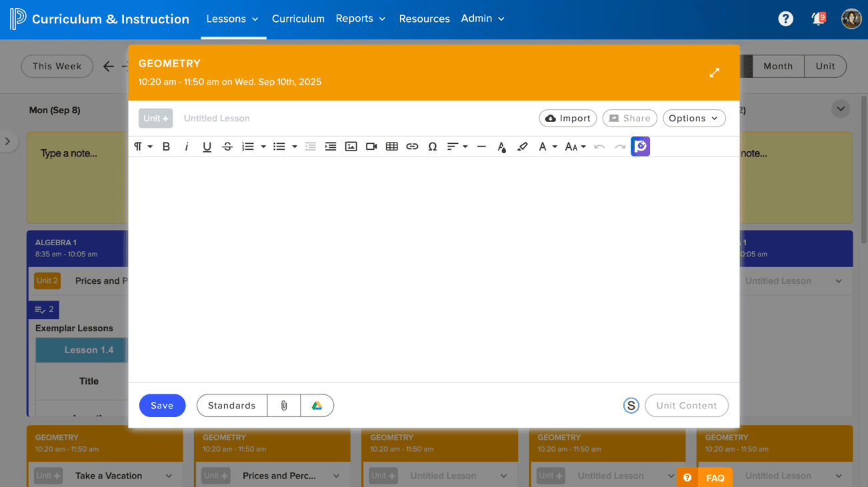Attach a file with the paperclip

point(284,405)
